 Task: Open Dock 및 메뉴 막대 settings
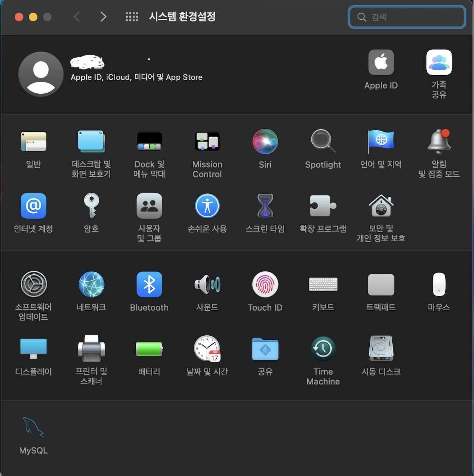click(149, 142)
